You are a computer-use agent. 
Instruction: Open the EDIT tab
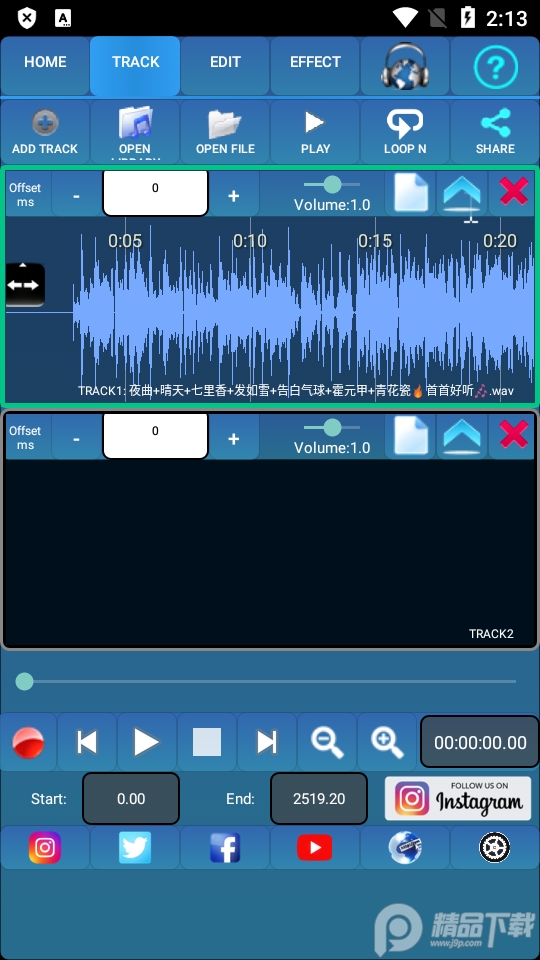(225, 66)
